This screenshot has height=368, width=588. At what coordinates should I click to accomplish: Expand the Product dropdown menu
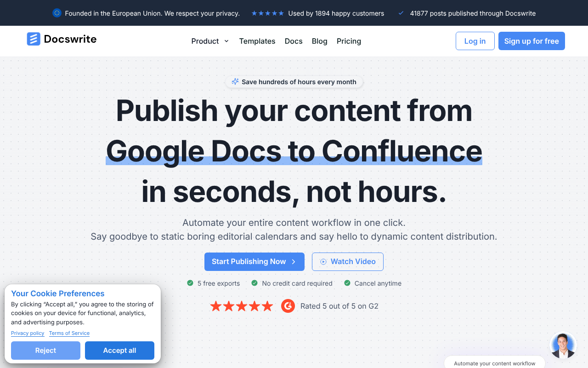click(x=209, y=41)
